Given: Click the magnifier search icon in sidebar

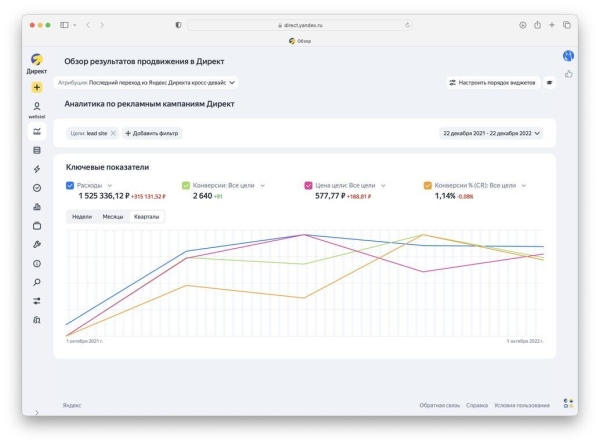Looking at the screenshot, I should click(x=37, y=282).
